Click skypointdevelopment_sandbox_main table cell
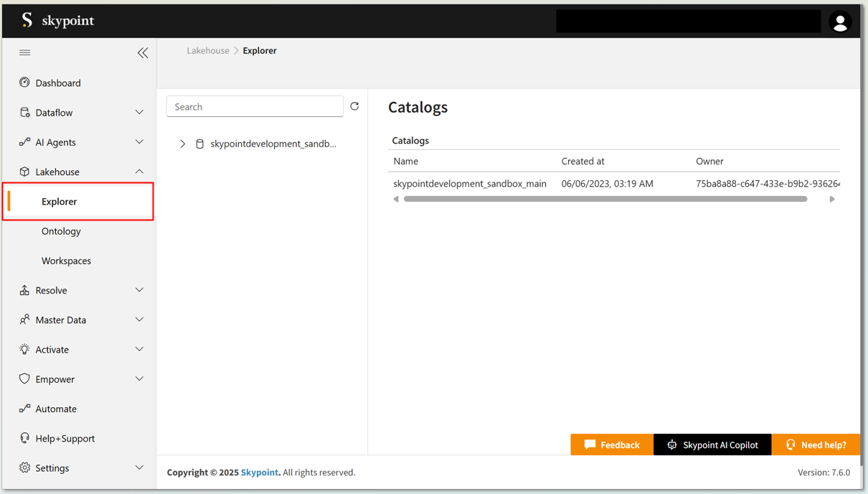The image size is (868, 494). coord(470,184)
